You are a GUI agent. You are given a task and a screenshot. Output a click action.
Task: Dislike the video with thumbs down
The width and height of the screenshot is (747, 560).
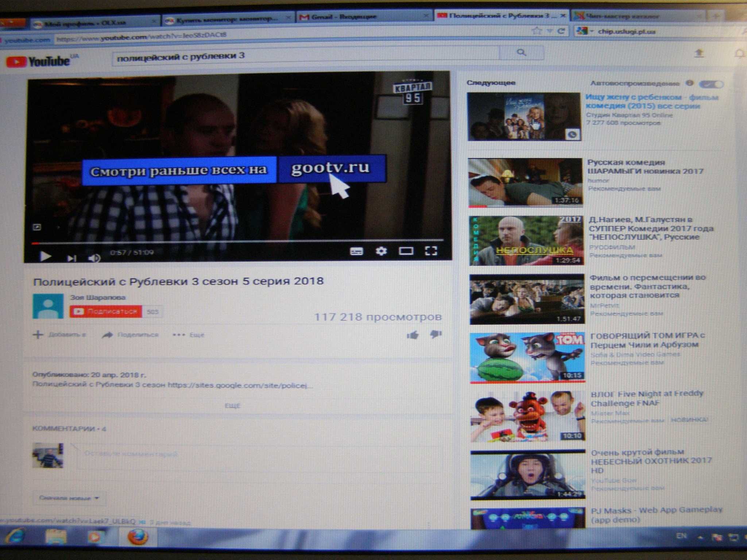point(436,334)
